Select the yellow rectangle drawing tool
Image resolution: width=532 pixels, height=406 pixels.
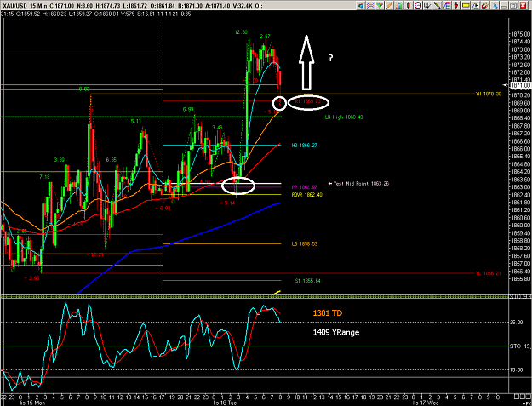[466, 5]
